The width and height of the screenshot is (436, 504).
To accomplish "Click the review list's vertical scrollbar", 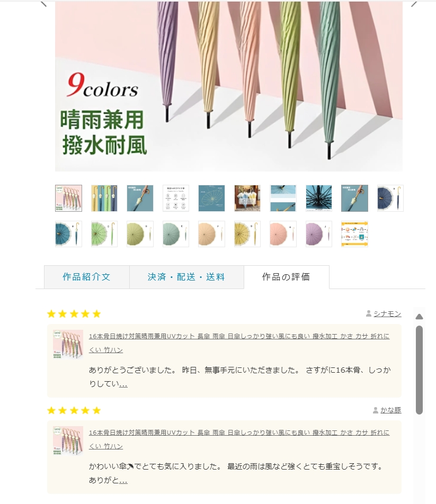I will tap(419, 370).
